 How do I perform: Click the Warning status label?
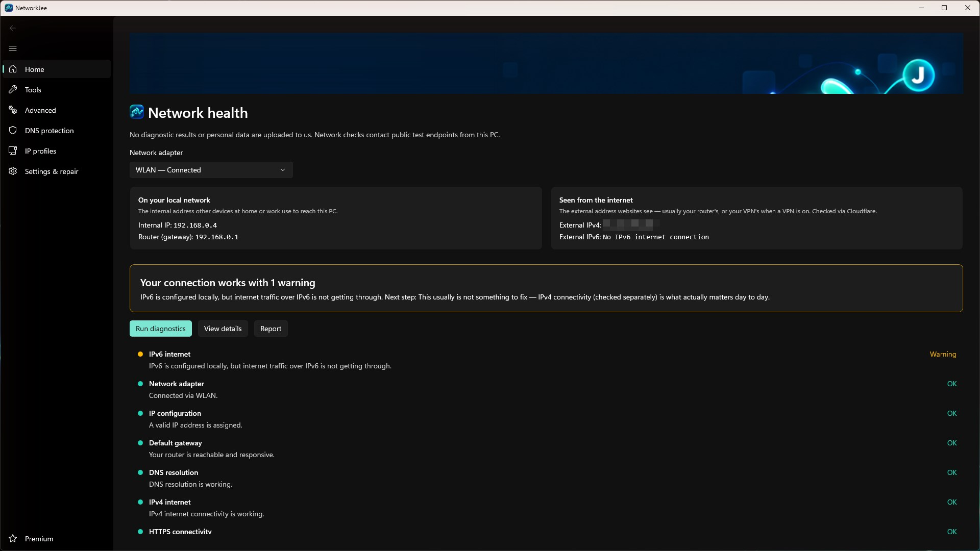tap(943, 354)
